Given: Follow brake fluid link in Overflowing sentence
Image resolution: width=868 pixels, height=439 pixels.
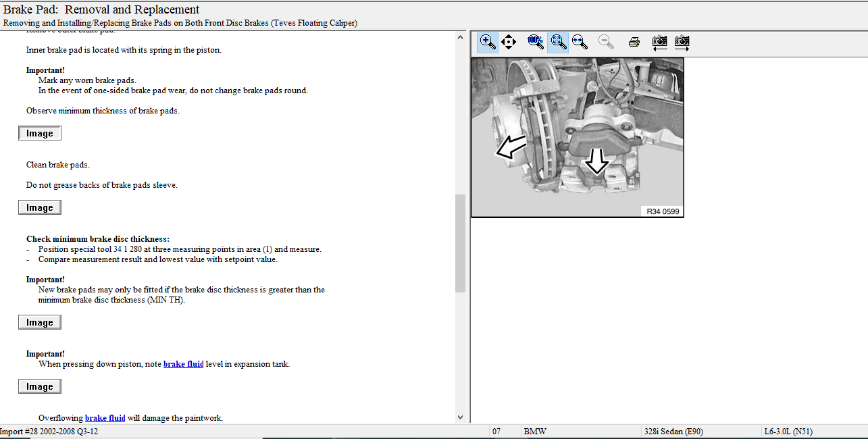Looking at the screenshot, I should [x=105, y=418].
